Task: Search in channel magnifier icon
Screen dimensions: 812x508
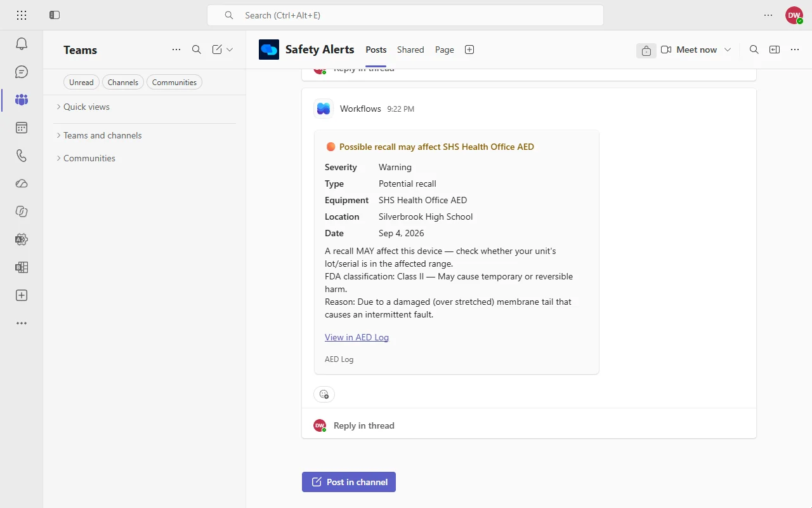Action: [754, 50]
